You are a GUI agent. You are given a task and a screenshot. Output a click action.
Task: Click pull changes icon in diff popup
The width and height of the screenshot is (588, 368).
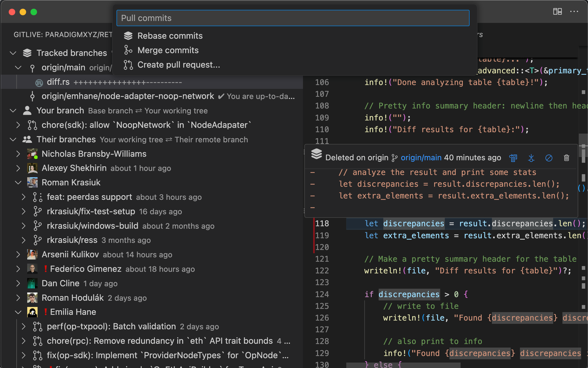(x=531, y=158)
